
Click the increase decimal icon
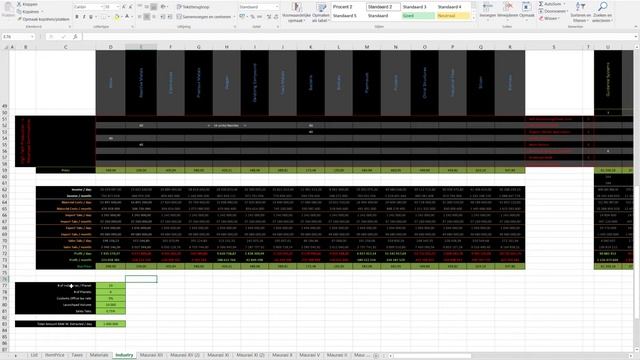(x=269, y=17)
